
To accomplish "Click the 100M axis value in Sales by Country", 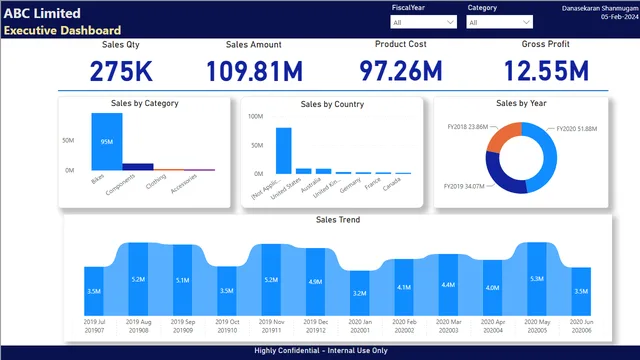I will [x=256, y=116].
